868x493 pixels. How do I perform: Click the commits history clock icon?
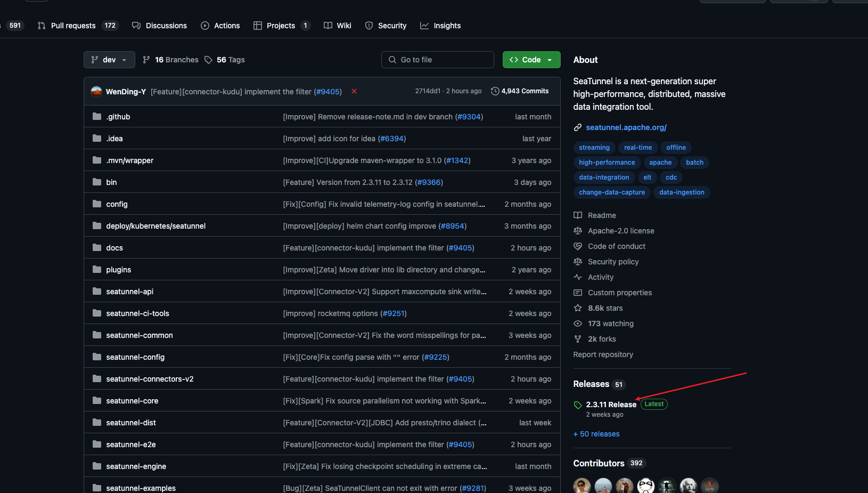point(495,91)
